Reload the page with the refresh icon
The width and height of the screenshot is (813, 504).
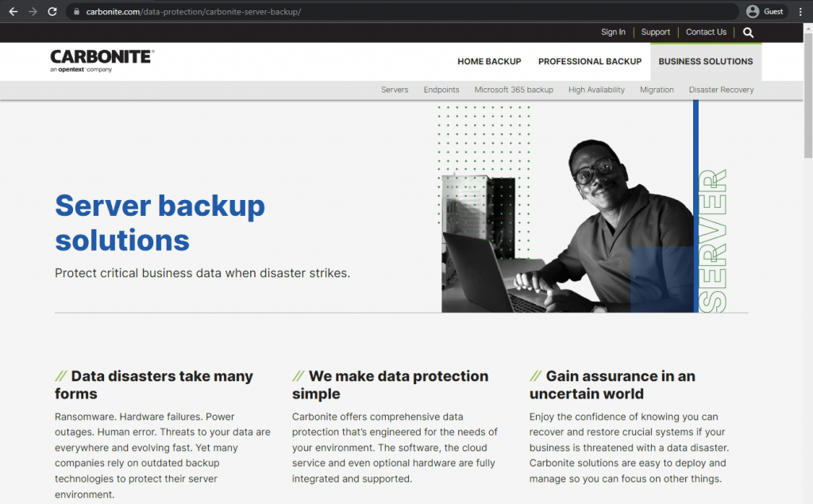(x=52, y=11)
